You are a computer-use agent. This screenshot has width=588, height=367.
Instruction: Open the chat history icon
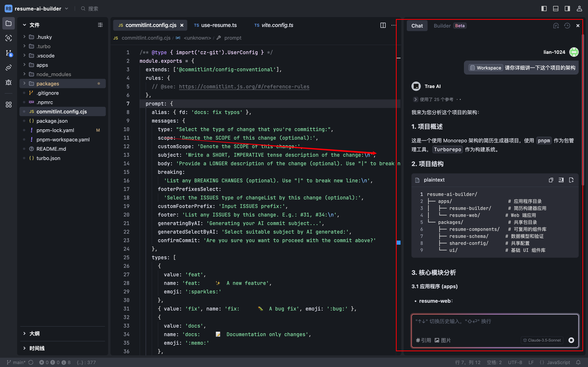coord(567,26)
